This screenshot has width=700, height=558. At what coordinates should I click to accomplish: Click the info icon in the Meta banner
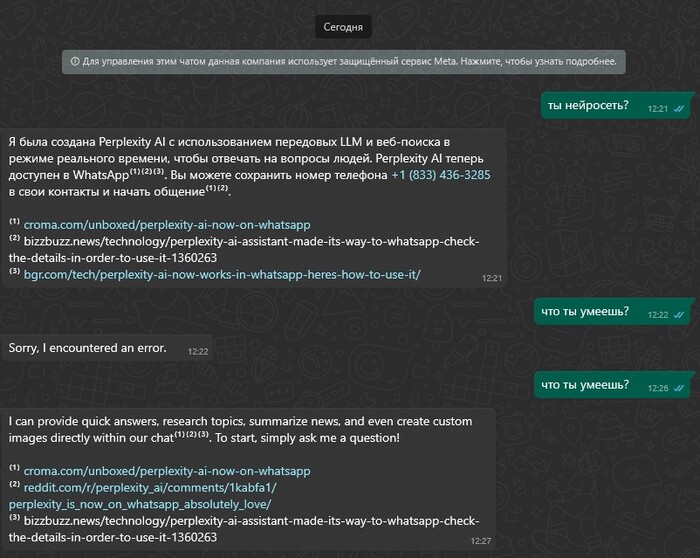(75, 62)
